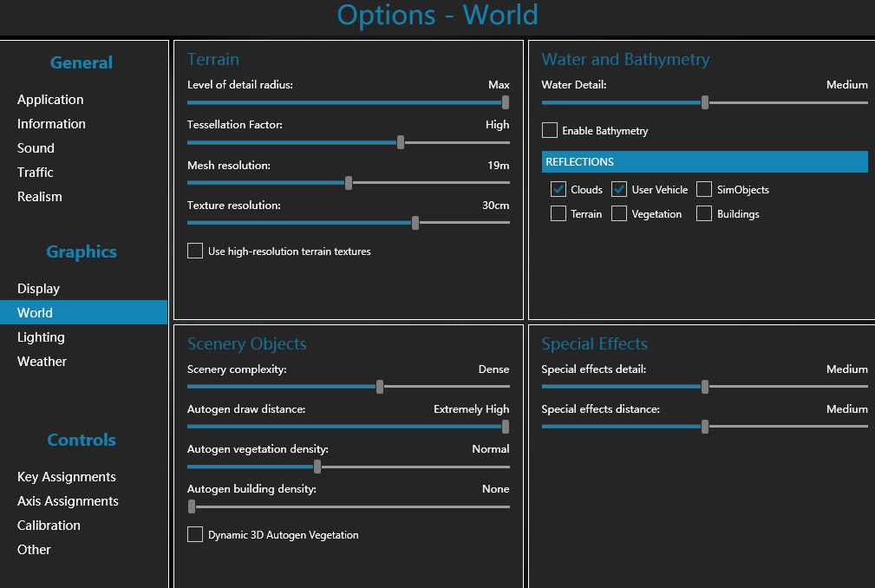
Task: Check the Vegetation reflections box
Action: pos(619,214)
